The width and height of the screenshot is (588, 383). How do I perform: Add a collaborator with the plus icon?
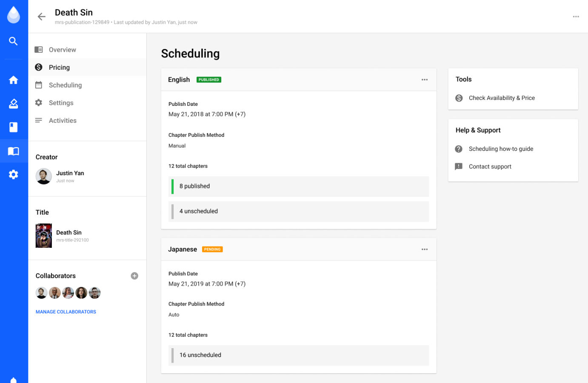coord(134,276)
